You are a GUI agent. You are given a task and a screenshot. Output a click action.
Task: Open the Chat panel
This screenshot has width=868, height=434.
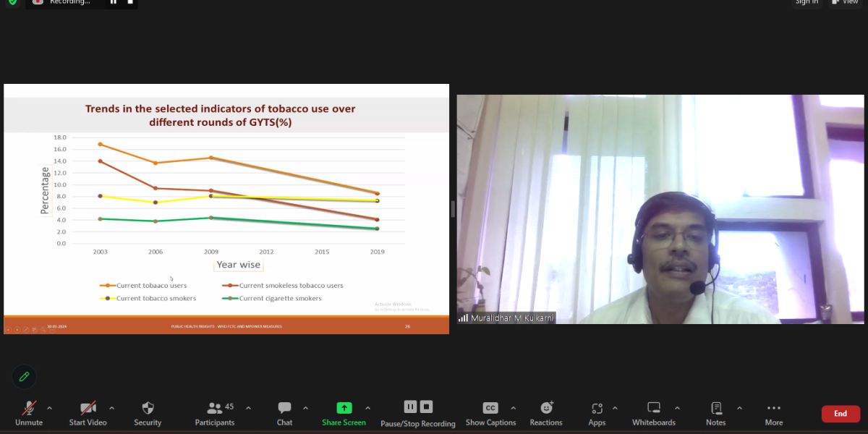coord(284,414)
